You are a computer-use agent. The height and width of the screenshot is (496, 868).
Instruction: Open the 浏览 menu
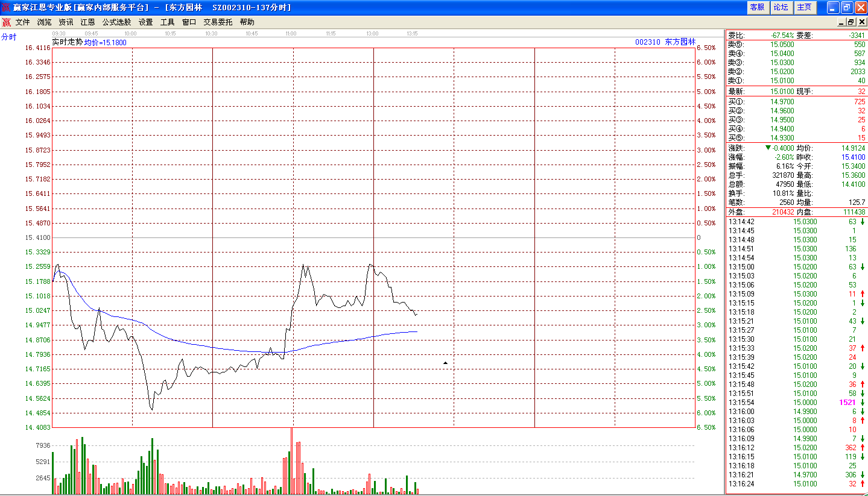(x=44, y=22)
